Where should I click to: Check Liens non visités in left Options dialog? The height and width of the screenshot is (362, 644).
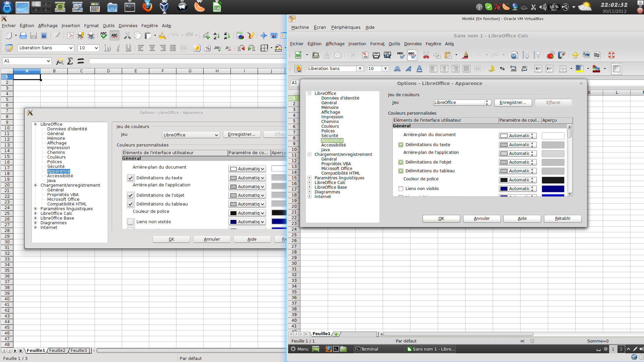coord(130,222)
